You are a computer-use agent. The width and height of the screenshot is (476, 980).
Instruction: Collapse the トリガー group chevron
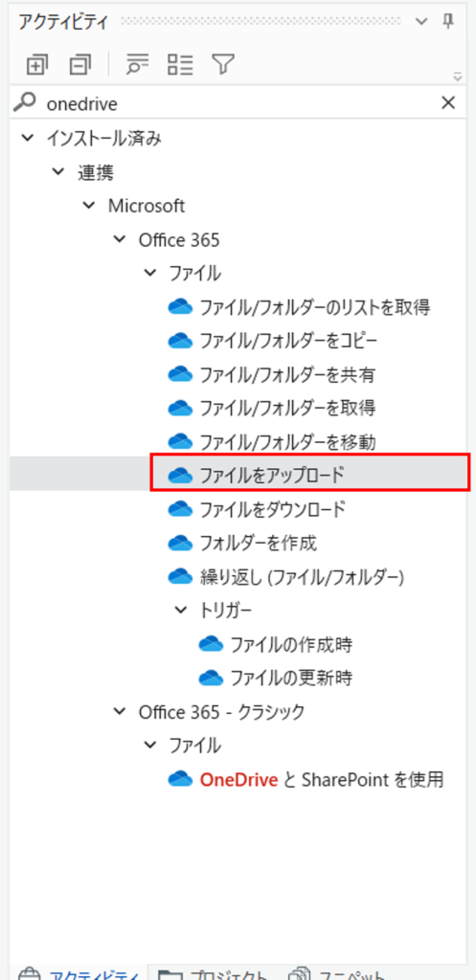(x=181, y=610)
